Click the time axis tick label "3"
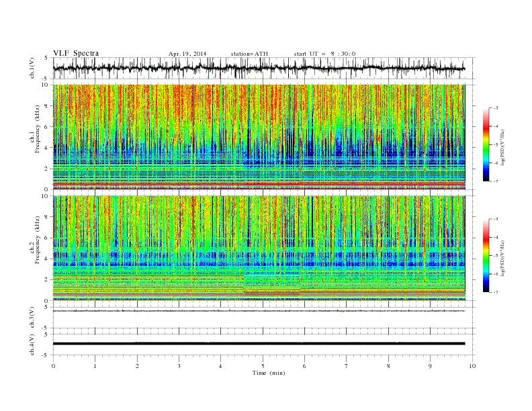 coord(179,366)
